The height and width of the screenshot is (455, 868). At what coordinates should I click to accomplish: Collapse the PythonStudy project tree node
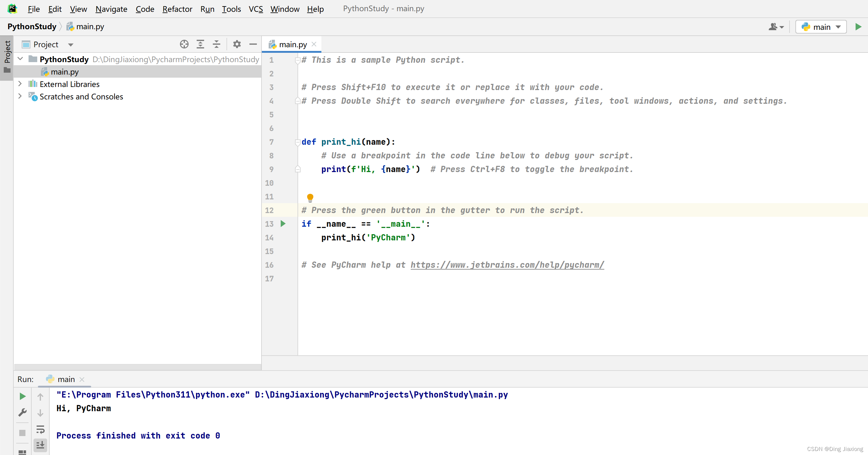[20, 59]
